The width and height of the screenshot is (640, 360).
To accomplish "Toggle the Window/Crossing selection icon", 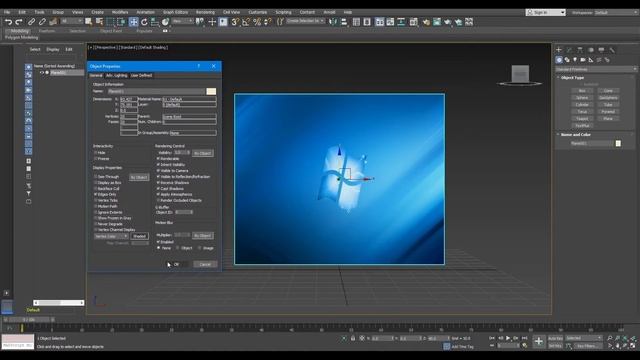I will pos(121,22).
